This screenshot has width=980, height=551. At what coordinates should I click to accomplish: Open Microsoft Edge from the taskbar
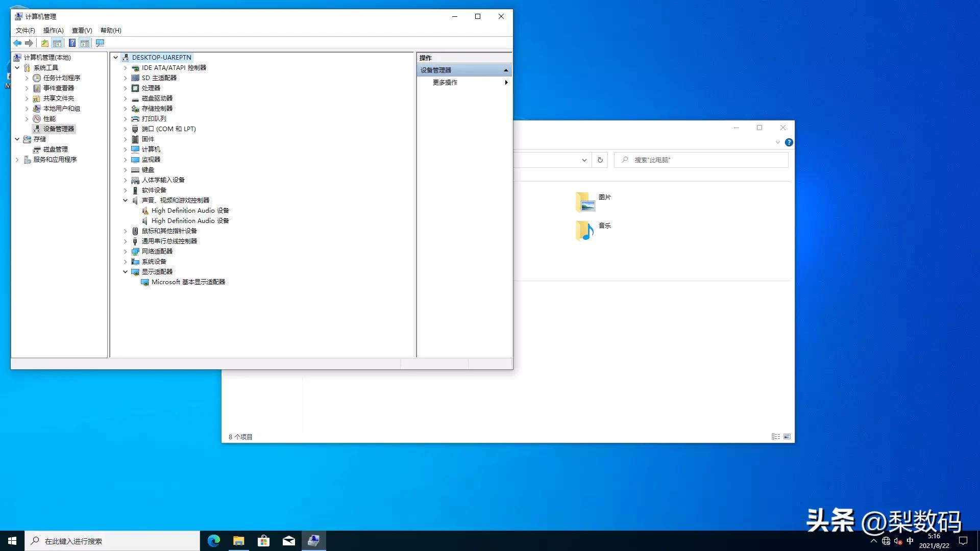pyautogui.click(x=213, y=540)
